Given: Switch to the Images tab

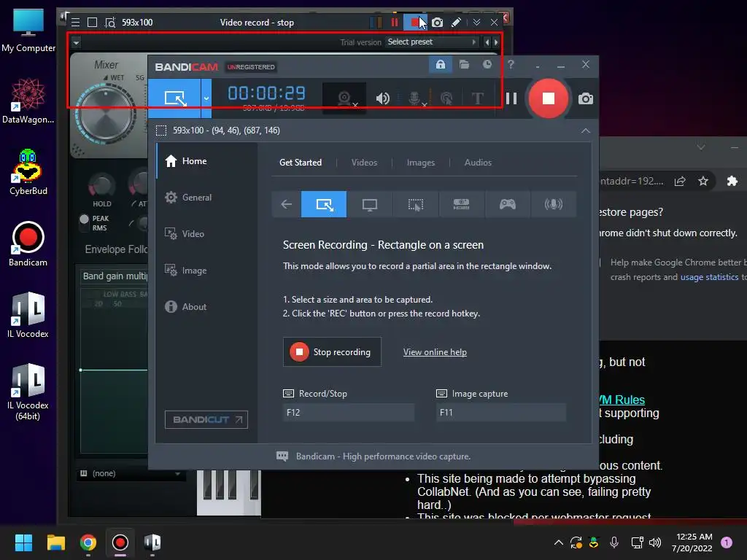Looking at the screenshot, I should pyautogui.click(x=421, y=163).
